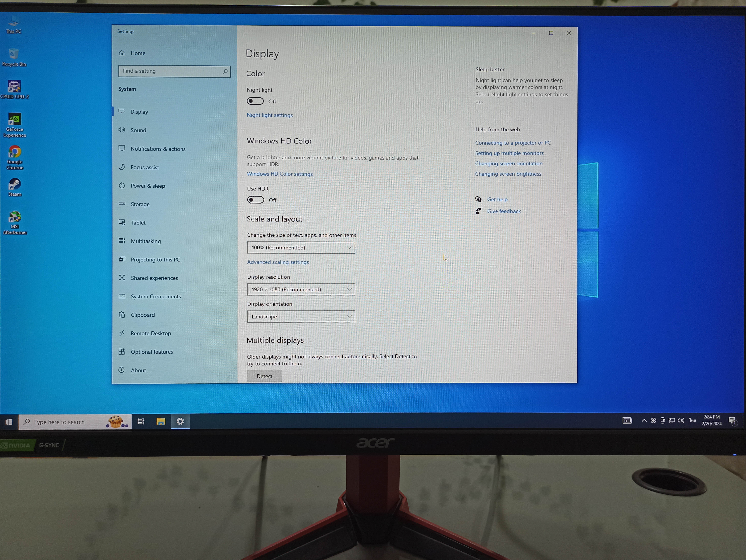Select Sound in Settings sidebar
The width and height of the screenshot is (746, 560).
pyautogui.click(x=174, y=130)
